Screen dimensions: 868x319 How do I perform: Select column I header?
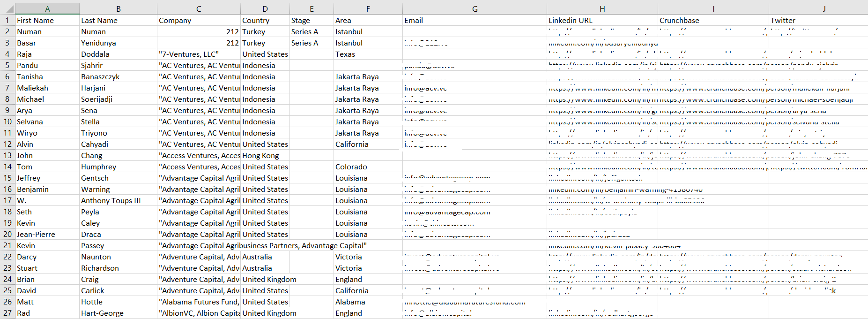(x=713, y=9)
